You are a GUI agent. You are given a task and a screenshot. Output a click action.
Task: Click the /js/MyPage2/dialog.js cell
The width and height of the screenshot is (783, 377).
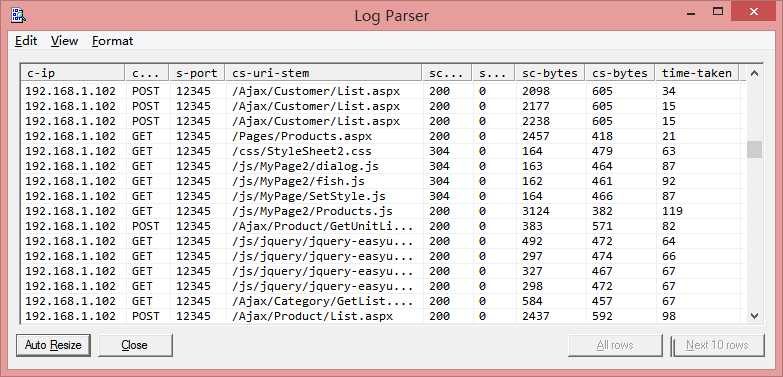(x=306, y=166)
